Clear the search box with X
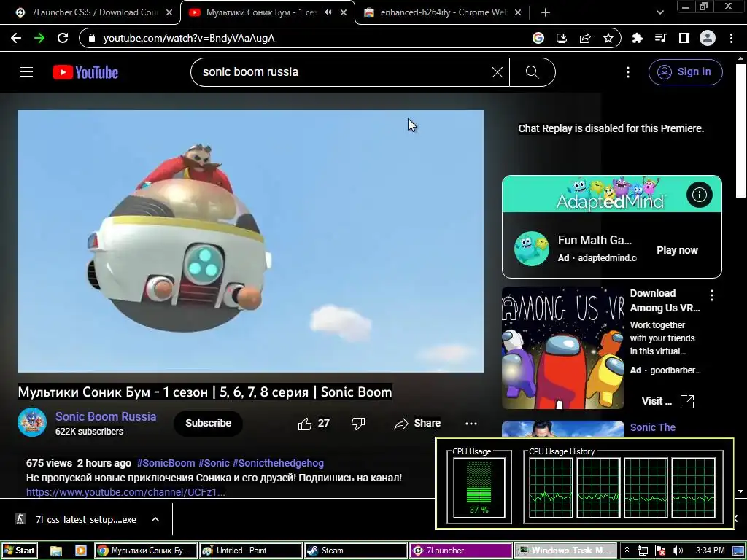Viewport: 747px width, 560px height. 498,72
